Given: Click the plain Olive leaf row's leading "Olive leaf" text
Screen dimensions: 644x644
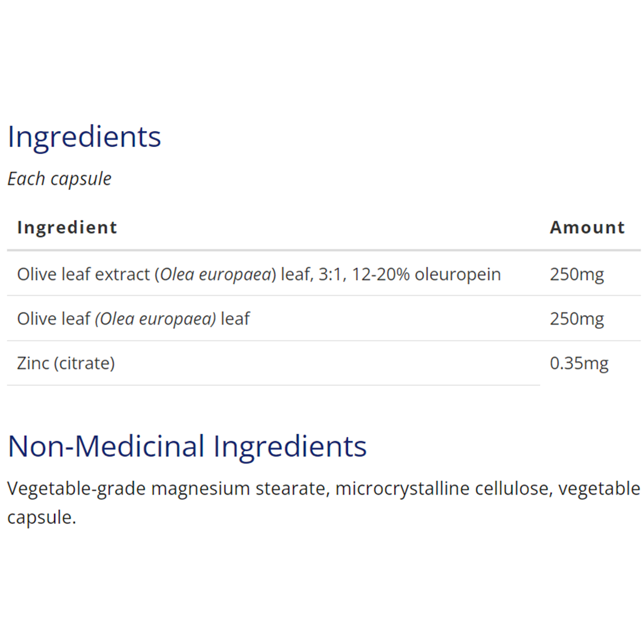Looking at the screenshot, I should coord(54,319).
